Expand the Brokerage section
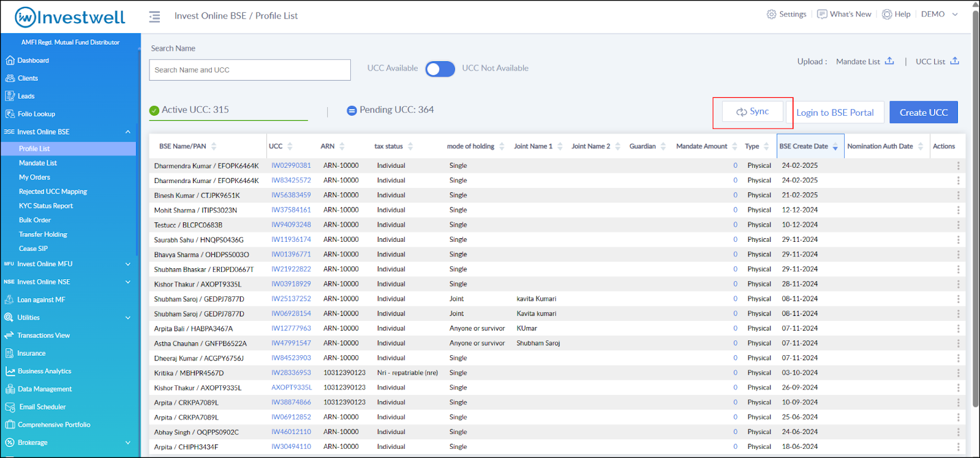980x458 pixels. [x=128, y=442]
